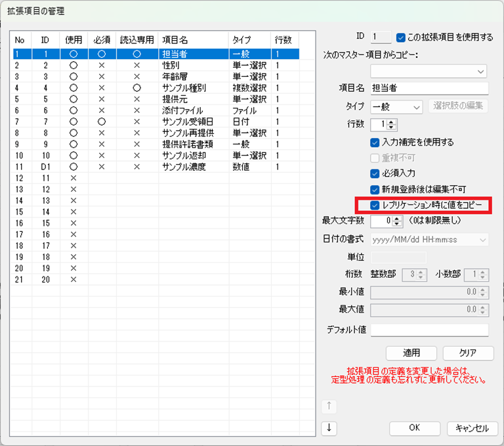The width and height of the screenshot is (504, 446).
Task: Select the 添付ファイル row
Action: (x=182, y=110)
